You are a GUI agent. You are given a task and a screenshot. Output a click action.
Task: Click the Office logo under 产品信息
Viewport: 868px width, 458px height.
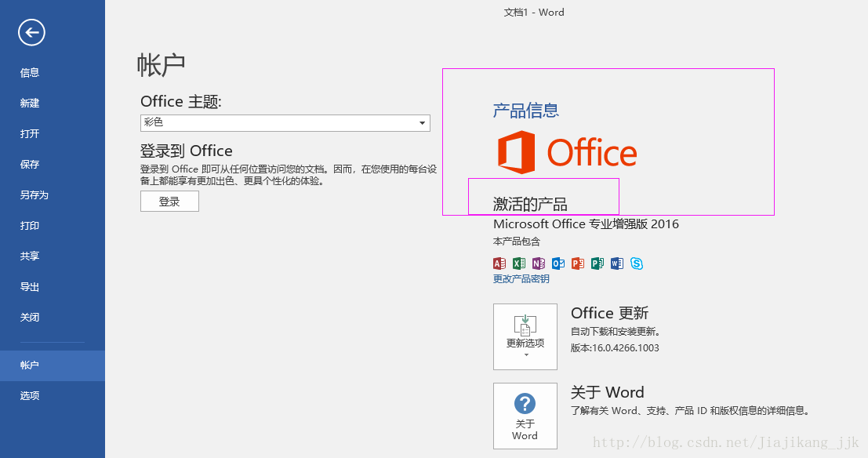point(568,152)
